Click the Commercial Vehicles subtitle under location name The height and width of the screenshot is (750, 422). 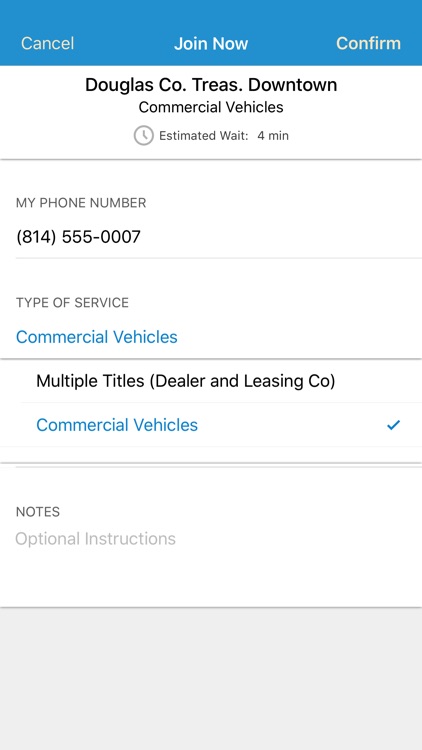click(211, 107)
